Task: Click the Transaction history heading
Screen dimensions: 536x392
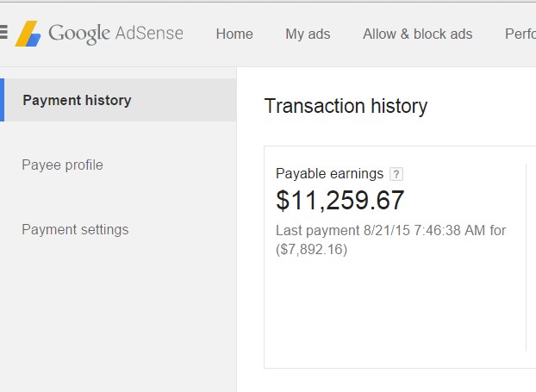Action: coord(346,106)
